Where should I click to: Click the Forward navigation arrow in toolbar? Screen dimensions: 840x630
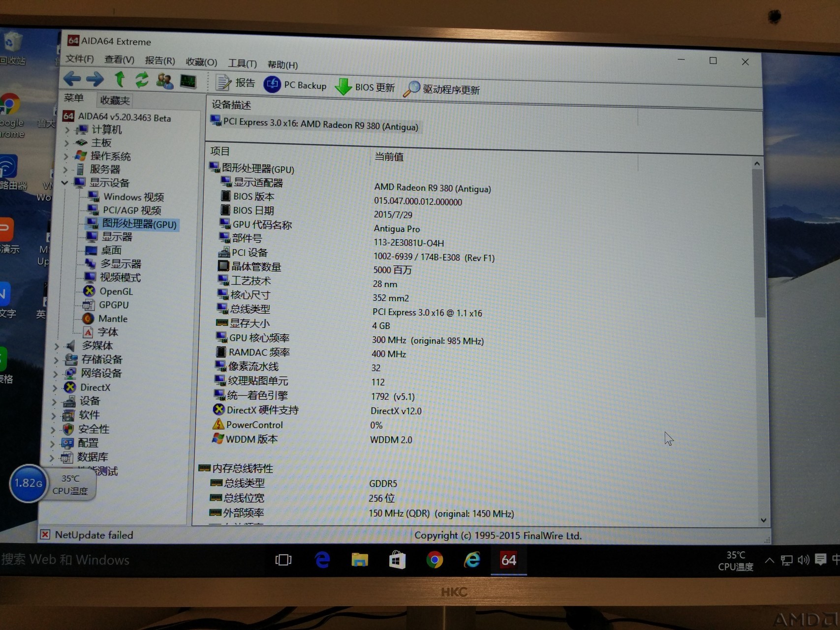point(95,79)
